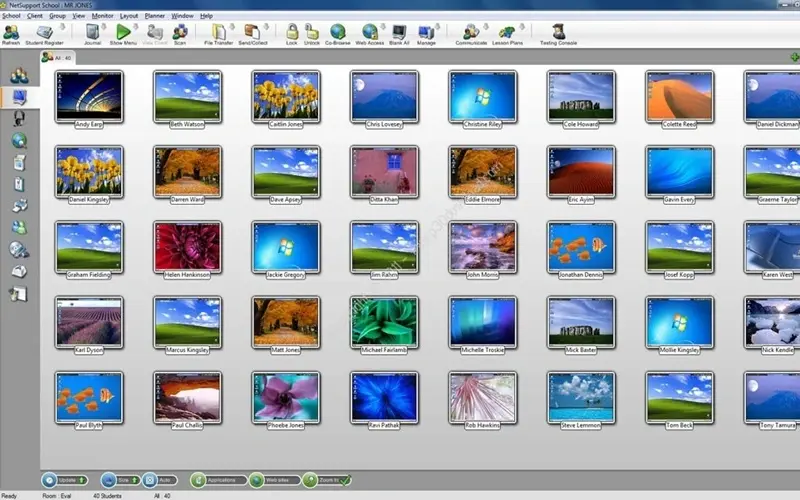
Task: Open the Help menu
Action: pyautogui.click(x=206, y=16)
